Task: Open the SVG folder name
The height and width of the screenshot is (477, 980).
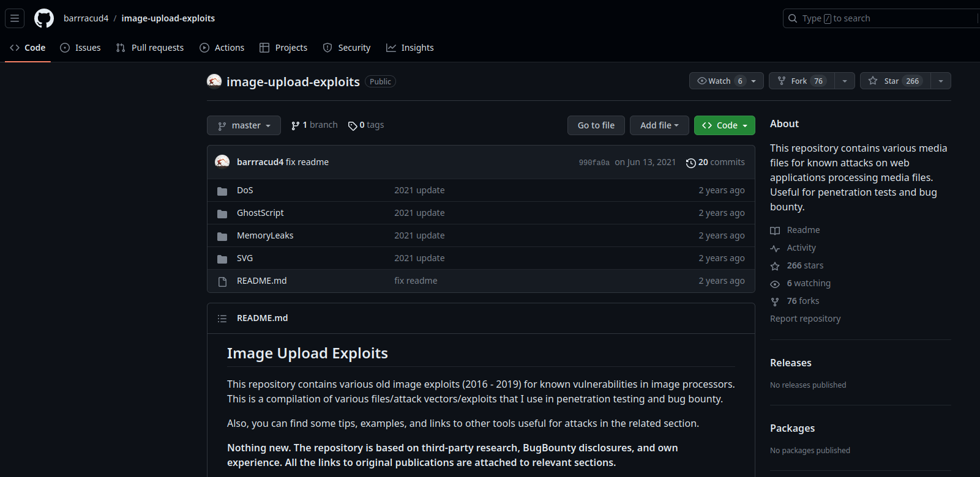Action: pos(245,258)
